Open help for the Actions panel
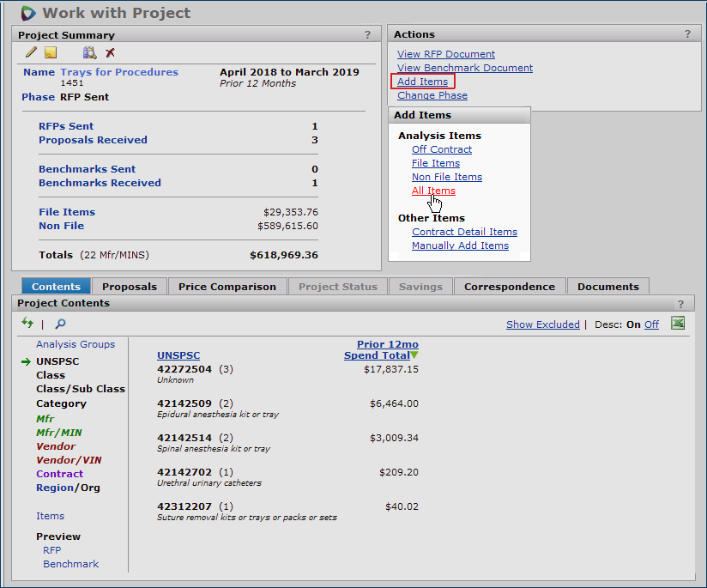Image resolution: width=707 pixels, height=588 pixels. 686,34
